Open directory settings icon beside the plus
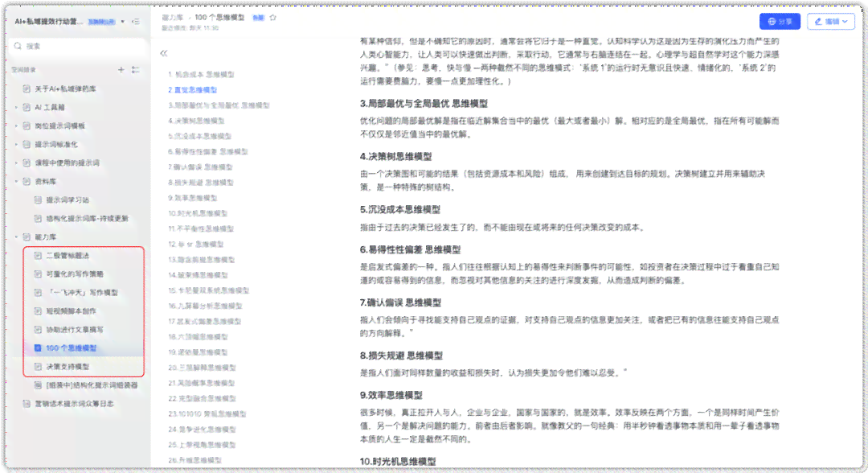Viewport: 868px width, 473px height. coord(136,70)
